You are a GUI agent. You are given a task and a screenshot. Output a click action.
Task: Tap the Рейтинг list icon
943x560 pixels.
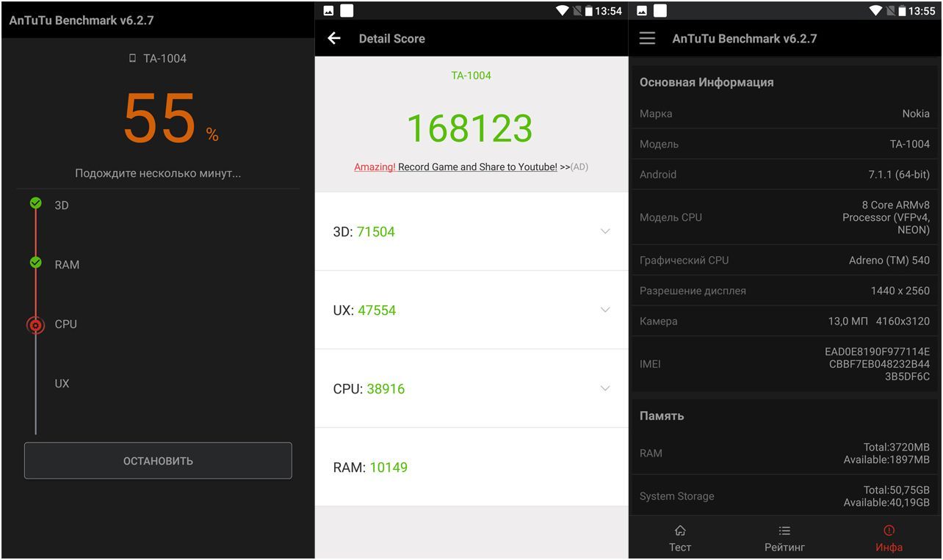pyautogui.click(x=784, y=531)
